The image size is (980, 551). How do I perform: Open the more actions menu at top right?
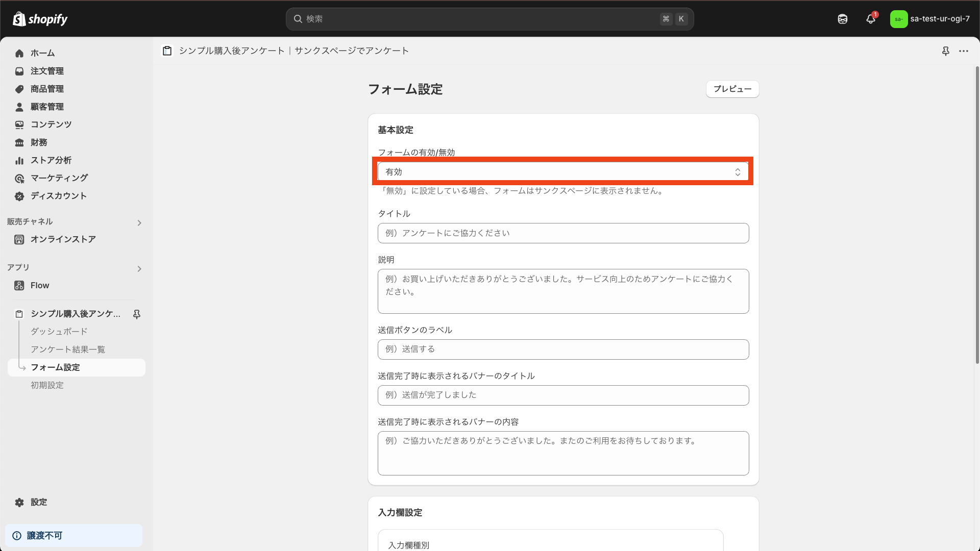click(965, 51)
